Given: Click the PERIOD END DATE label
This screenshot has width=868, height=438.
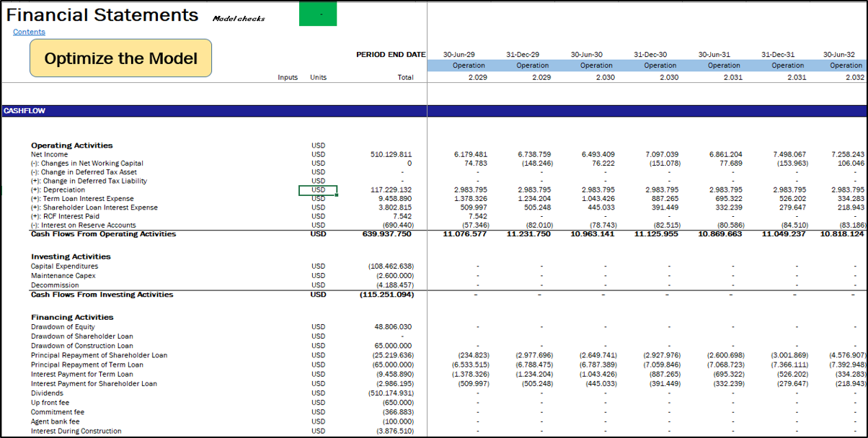Looking at the screenshot, I should pyautogui.click(x=391, y=55).
